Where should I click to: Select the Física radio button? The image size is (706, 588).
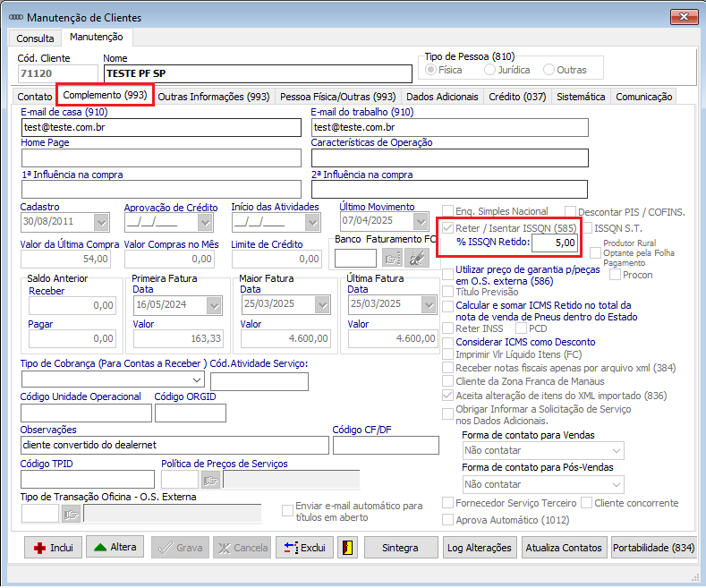point(431,70)
